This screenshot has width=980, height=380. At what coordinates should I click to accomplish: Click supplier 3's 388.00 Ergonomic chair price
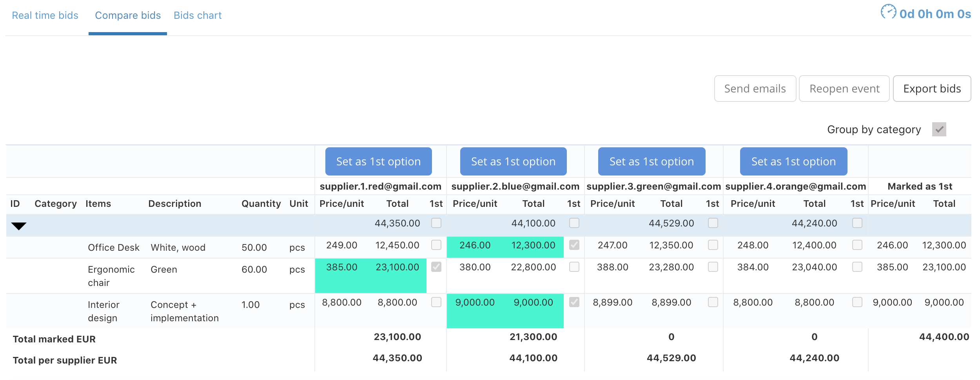point(612,267)
